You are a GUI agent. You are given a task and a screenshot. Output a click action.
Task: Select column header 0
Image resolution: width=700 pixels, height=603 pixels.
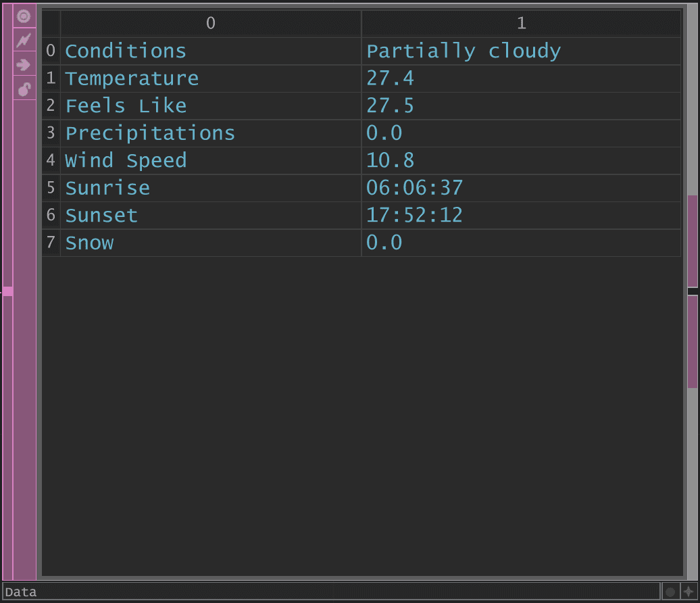tap(211, 23)
